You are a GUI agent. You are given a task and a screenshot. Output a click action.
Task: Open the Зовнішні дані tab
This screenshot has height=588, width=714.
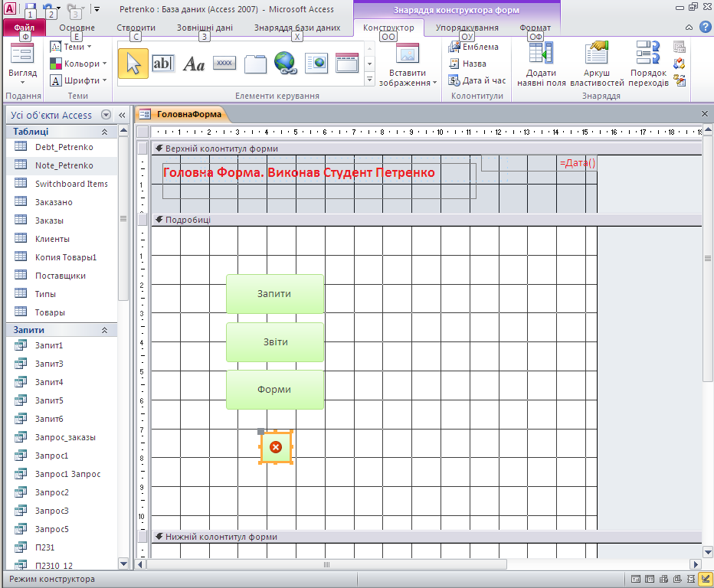click(205, 28)
